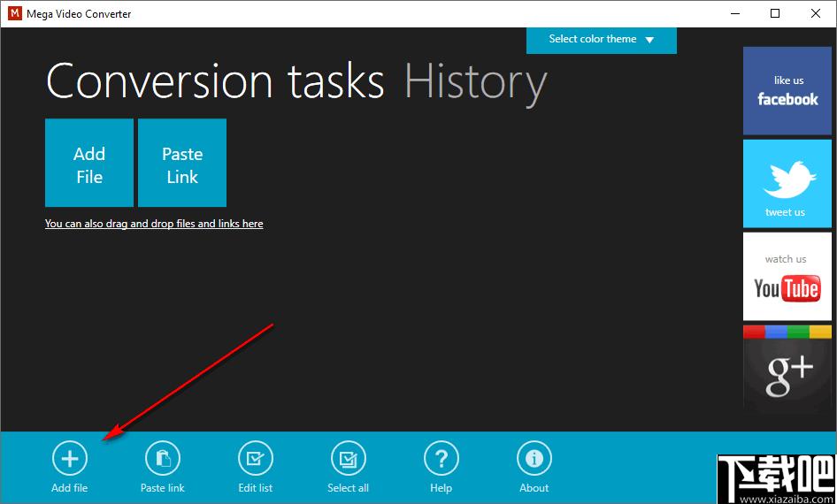Close the Mega Video Converter window

tap(816, 14)
